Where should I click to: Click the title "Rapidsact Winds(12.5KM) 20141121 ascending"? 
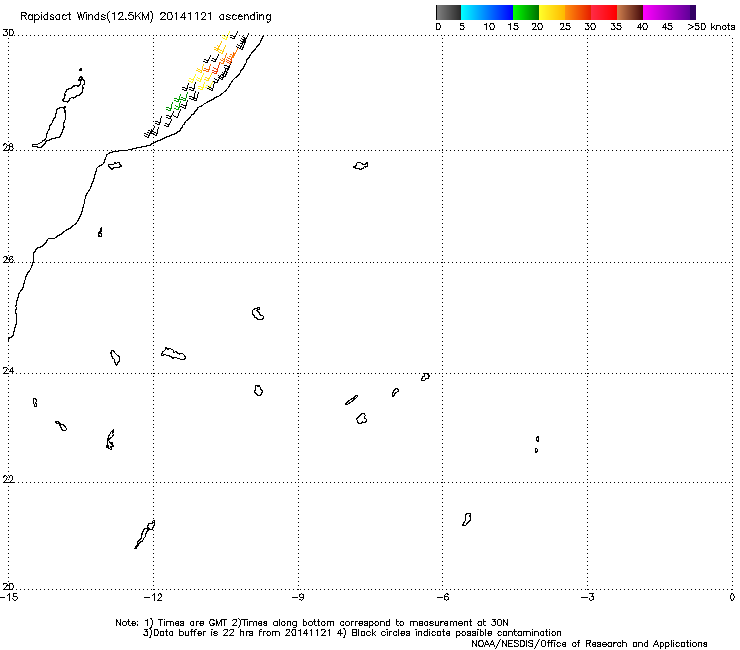coord(145,17)
